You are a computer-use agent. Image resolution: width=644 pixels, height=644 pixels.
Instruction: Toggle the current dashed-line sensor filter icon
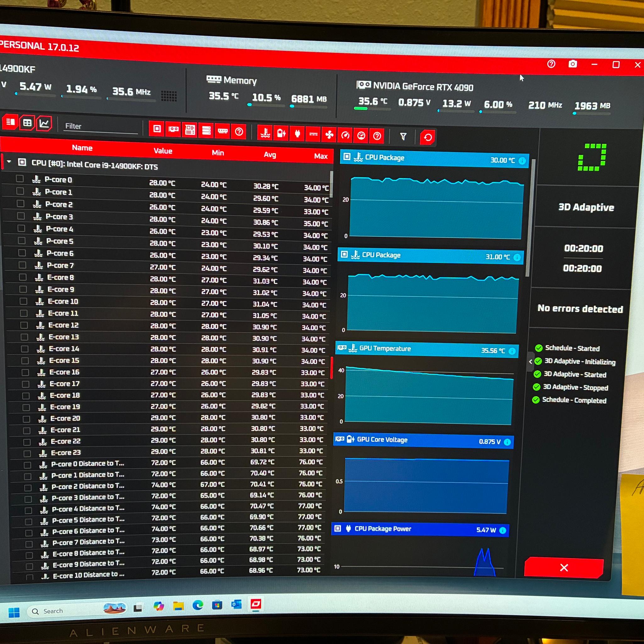313,135
